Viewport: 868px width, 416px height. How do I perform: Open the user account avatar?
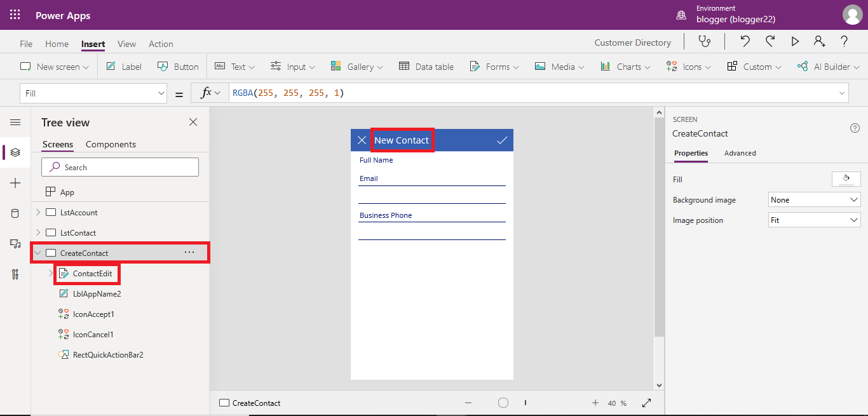[853, 15]
